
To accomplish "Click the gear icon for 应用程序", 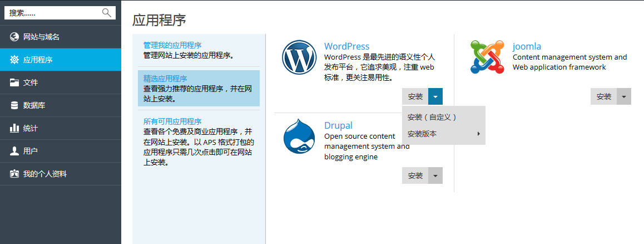I will [14, 60].
